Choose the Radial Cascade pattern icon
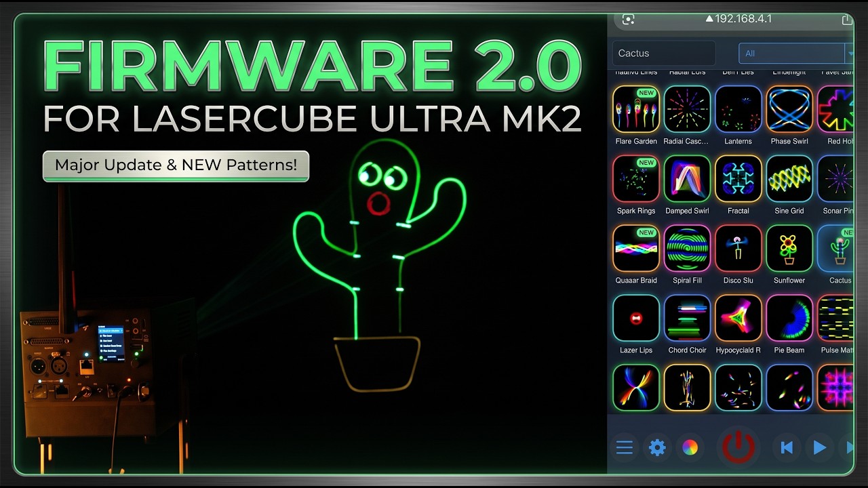The height and width of the screenshot is (488, 868). [687, 108]
